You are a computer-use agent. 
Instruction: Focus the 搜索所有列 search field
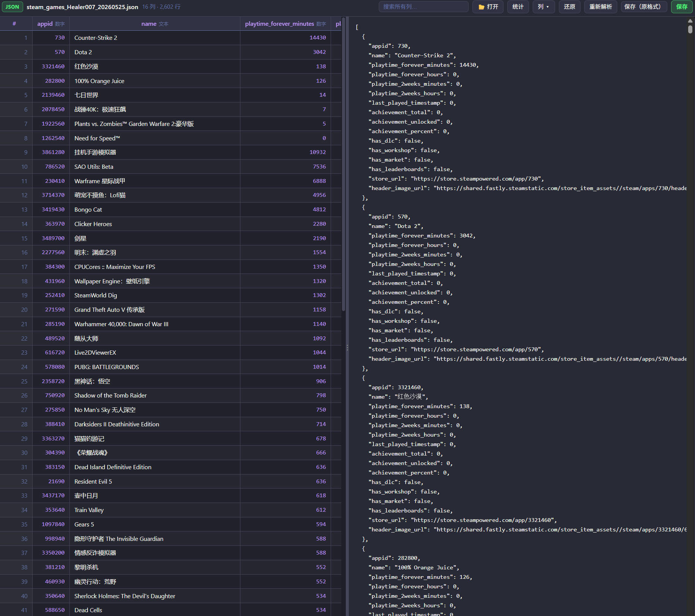pyautogui.click(x=423, y=7)
